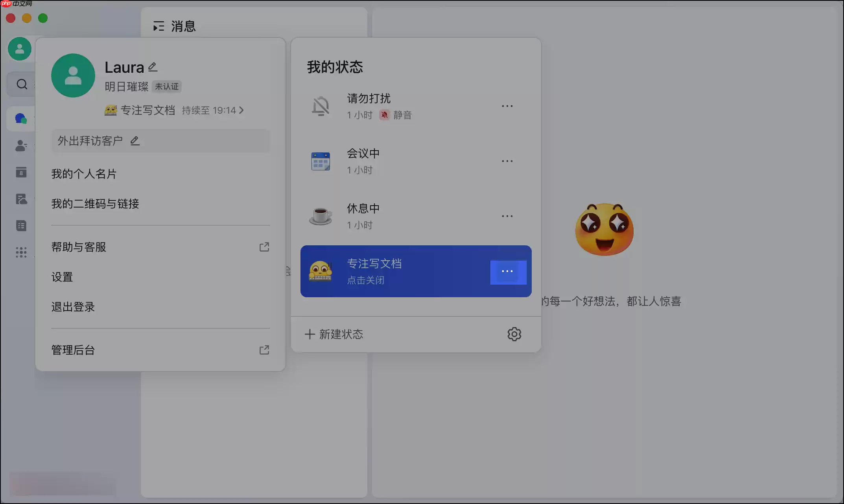Open 设置 from the profile menu
This screenshot has height=504, width=844.
[x=62, y=277]
